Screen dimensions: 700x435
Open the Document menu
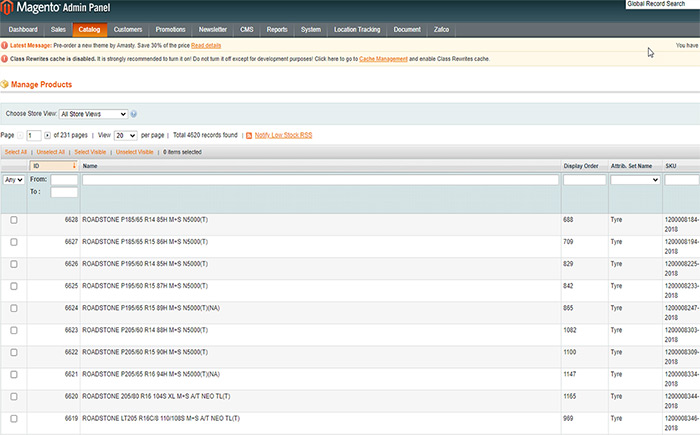407,29
